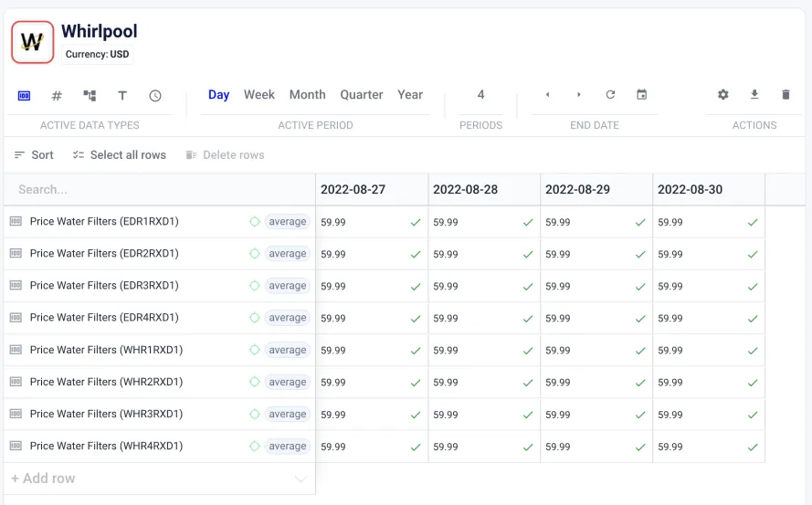Click the row icon beside WHR4RXD1

[x=16, y=447]
